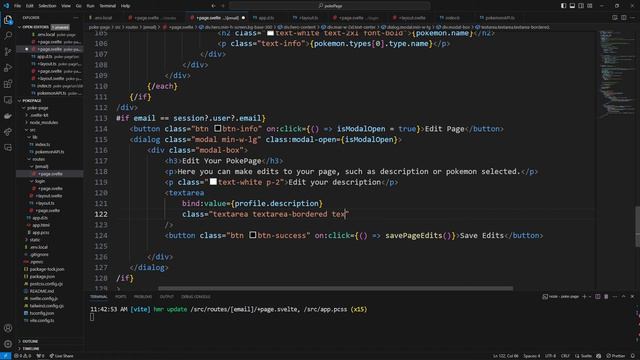This screenshot has height=360, width=640.
Task: Open the Search view in the activity bar
Action: pos(8,36)
